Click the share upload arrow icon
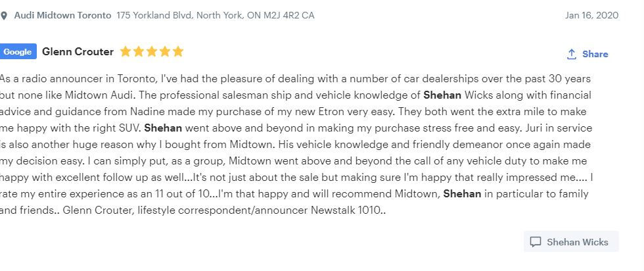 coord(572,54)
